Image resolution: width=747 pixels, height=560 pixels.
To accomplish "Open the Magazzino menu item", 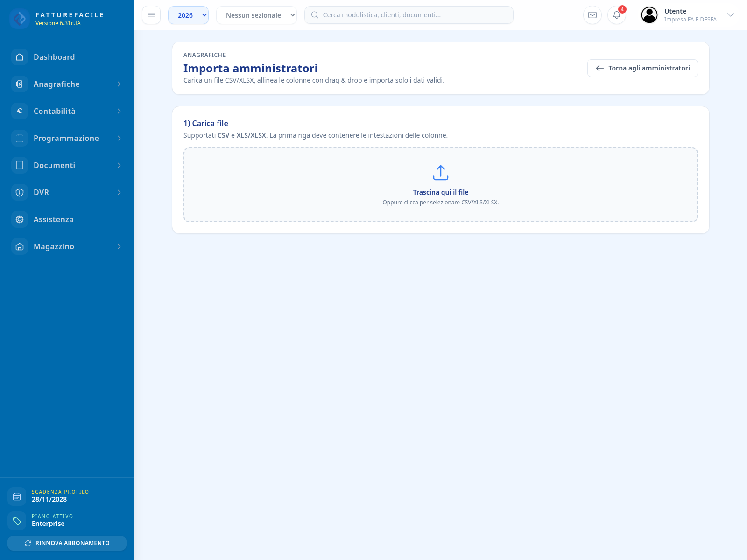I will click(67, 246).
